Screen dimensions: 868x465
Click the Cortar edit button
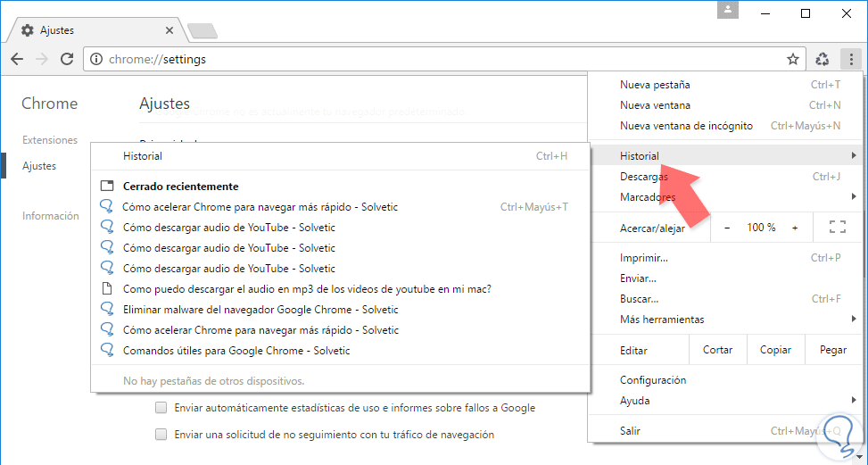[x=717, y=350]
